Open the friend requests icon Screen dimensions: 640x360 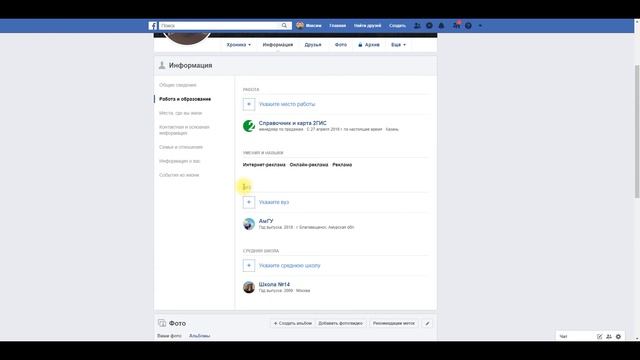tap(417, 26)
